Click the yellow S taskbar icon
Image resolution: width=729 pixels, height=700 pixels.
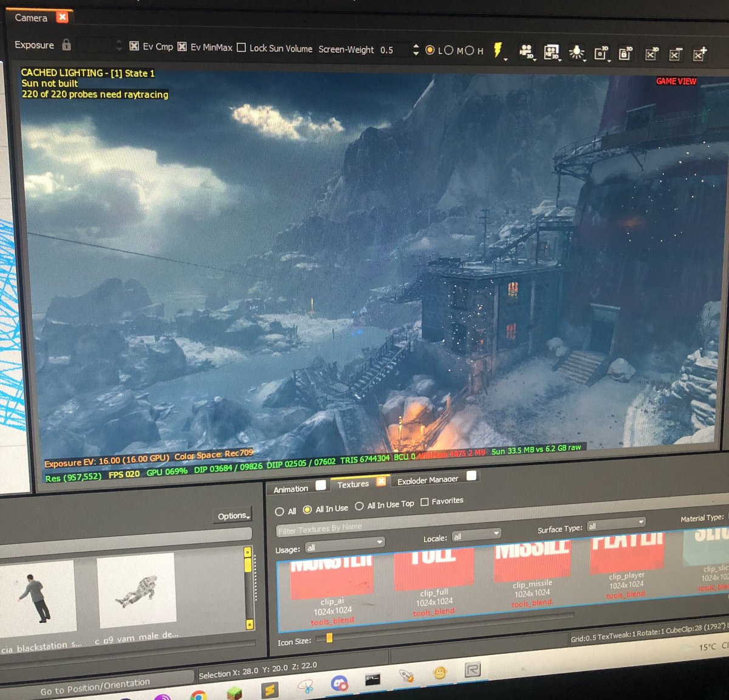point(269,690)
